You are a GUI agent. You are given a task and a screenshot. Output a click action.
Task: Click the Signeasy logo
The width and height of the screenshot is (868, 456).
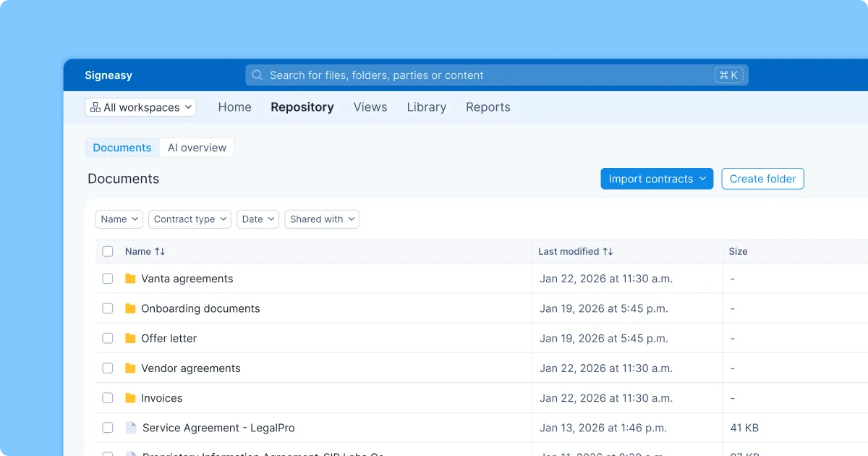coord(109,75)
